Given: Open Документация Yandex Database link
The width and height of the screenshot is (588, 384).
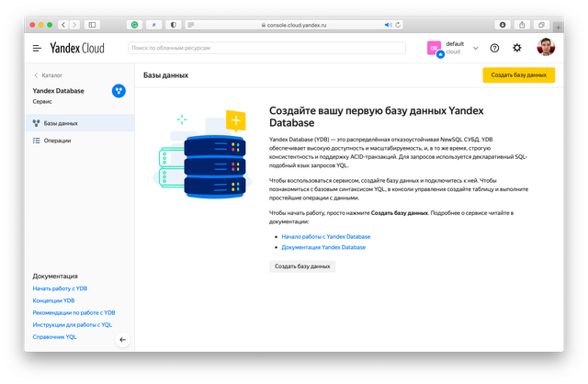Looking at the screenshot, I should point(323,247).
